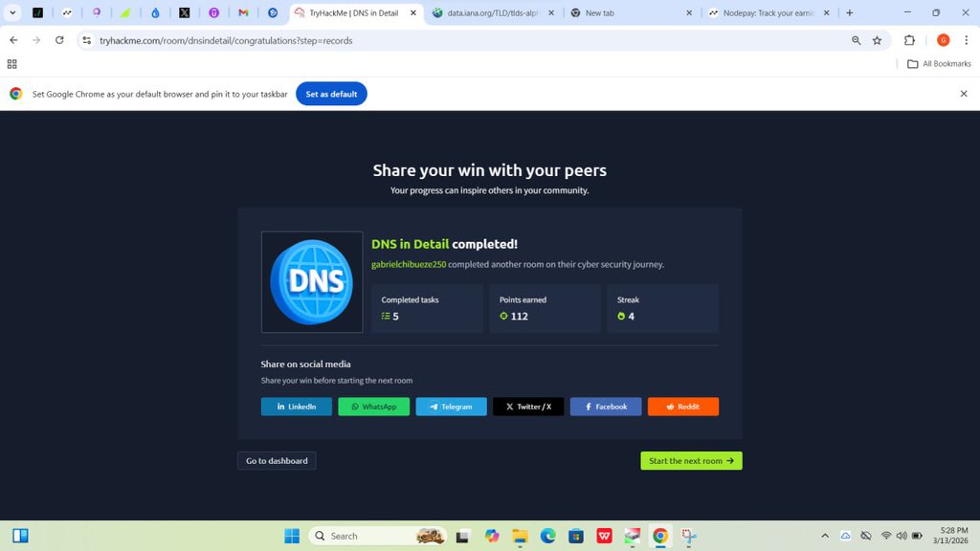Open the gabrielchibueze250 profile link
This screenshot has height=551, width=980.
[x=409, y=264]
